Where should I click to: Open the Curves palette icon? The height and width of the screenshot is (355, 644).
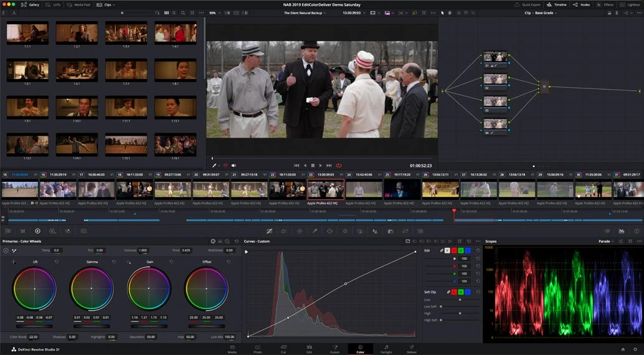[x=269, y=231]
